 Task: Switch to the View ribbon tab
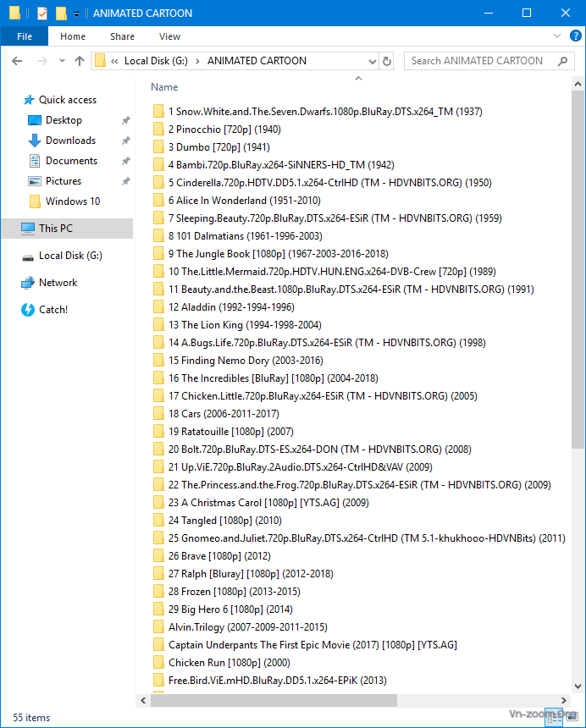pos(169,36)
